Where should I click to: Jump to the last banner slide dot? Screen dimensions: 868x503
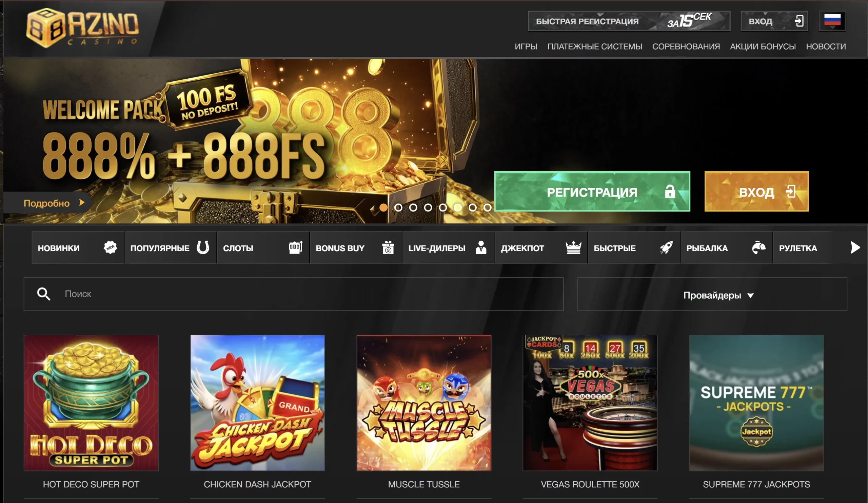487,207
